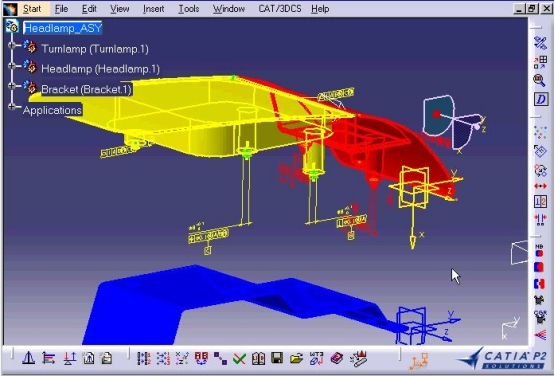555x376 pixels.
Task: Click the yellow open folder icon
Action: pos(297,359)
